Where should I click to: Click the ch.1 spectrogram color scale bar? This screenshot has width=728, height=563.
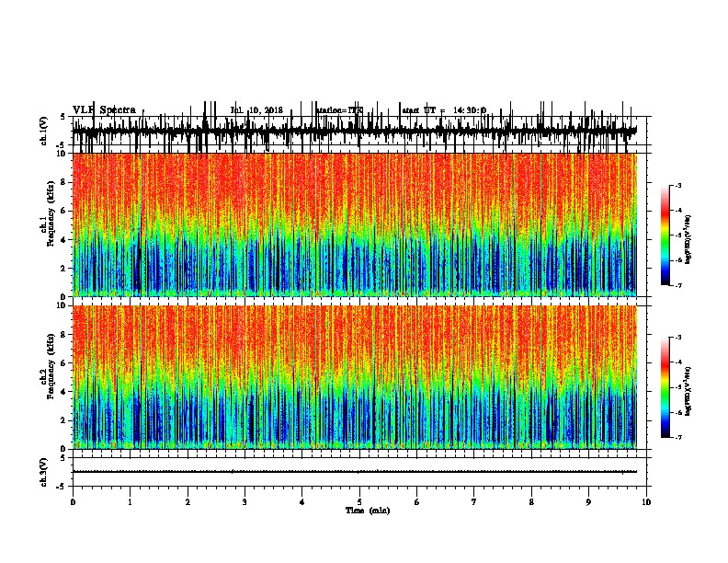coord(665,236)
